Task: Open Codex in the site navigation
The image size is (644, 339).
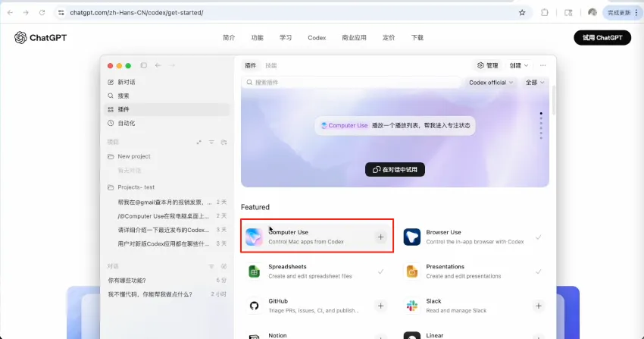Action: pos(317,38)
